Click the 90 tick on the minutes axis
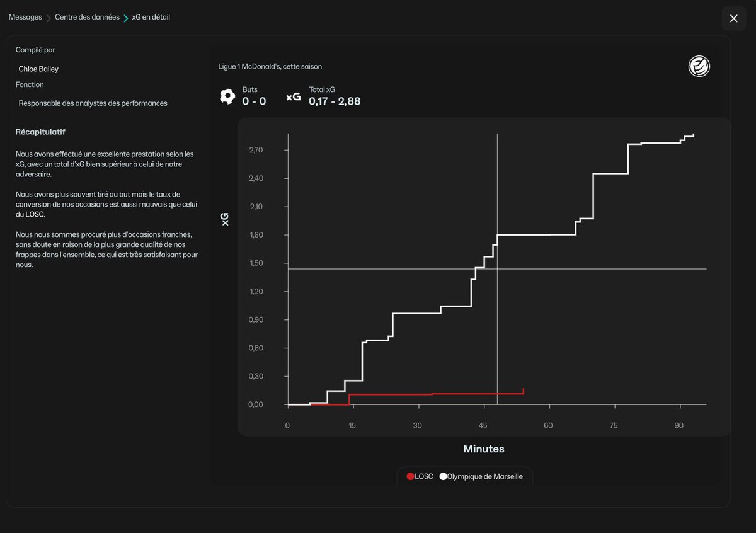 tap(679, 426)
